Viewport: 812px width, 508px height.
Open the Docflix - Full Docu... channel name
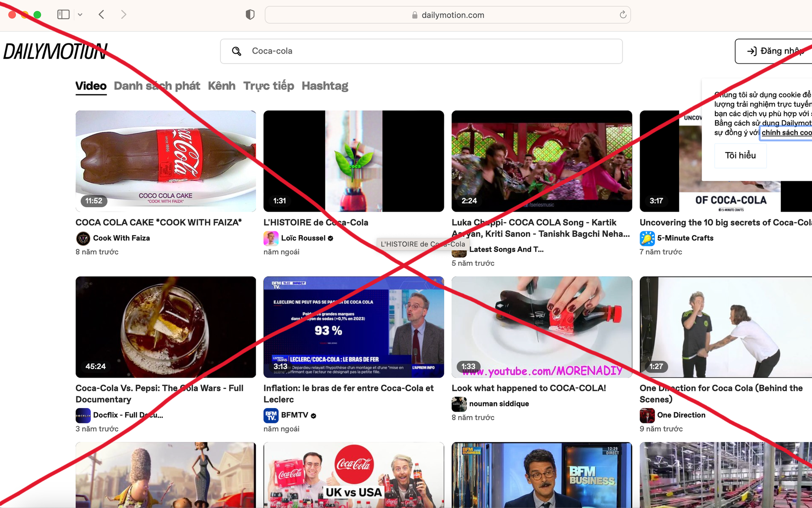click(128, 415)
